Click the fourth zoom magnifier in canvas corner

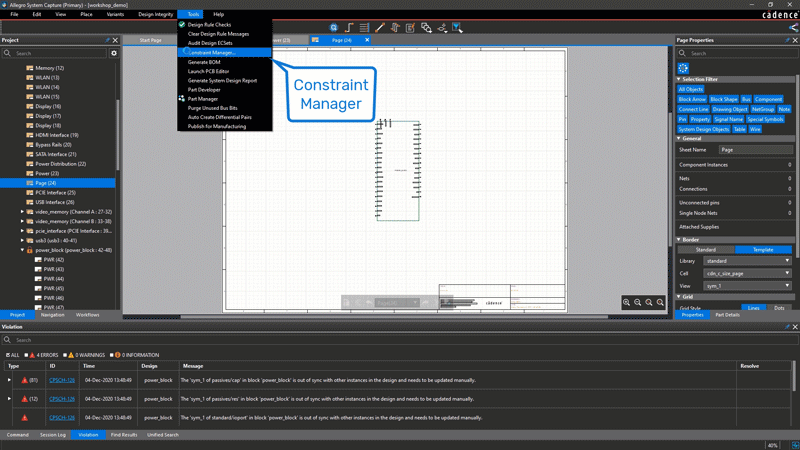pos(660,302)
